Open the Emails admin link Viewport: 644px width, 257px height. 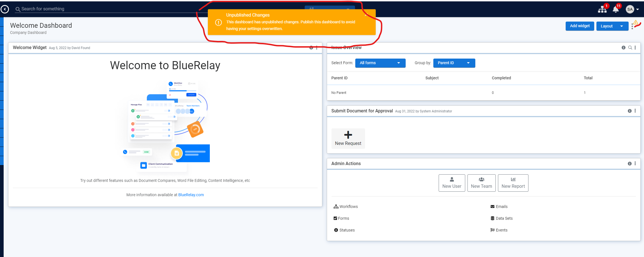click(x=499, y=207)
